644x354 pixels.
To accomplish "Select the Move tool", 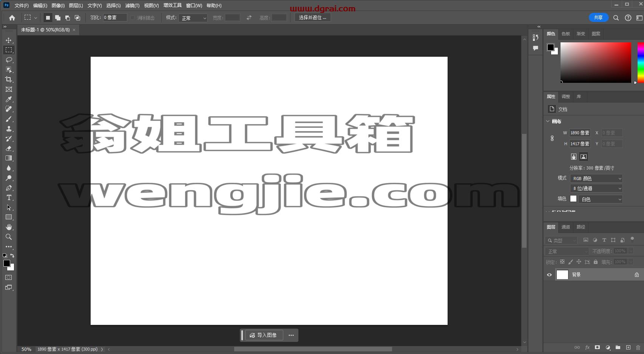I will click(x=9, y=40).
